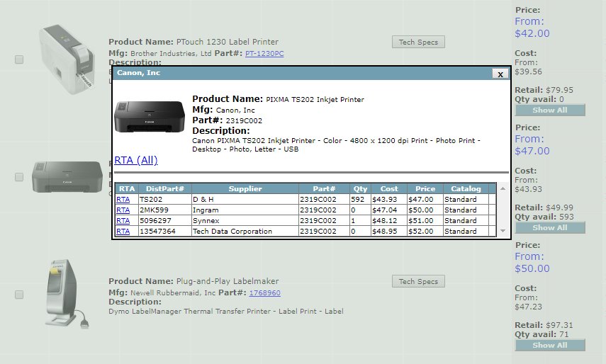The height and width of the screenshot is (364, 606).
Task: Select the DistPart# cell 2MK599
Action: [x=165, y=210]
